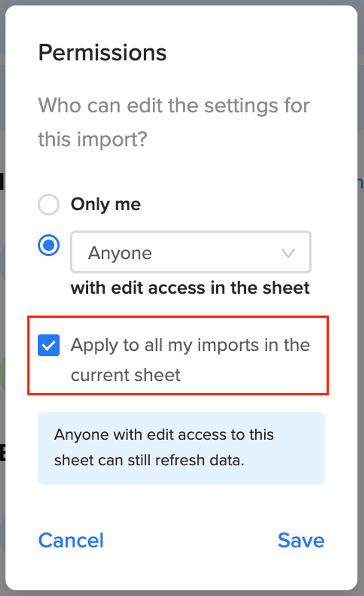Click the white checkmark icon in the blue box
Viewport: 364px width, 596px height.
tap(49, 345)
